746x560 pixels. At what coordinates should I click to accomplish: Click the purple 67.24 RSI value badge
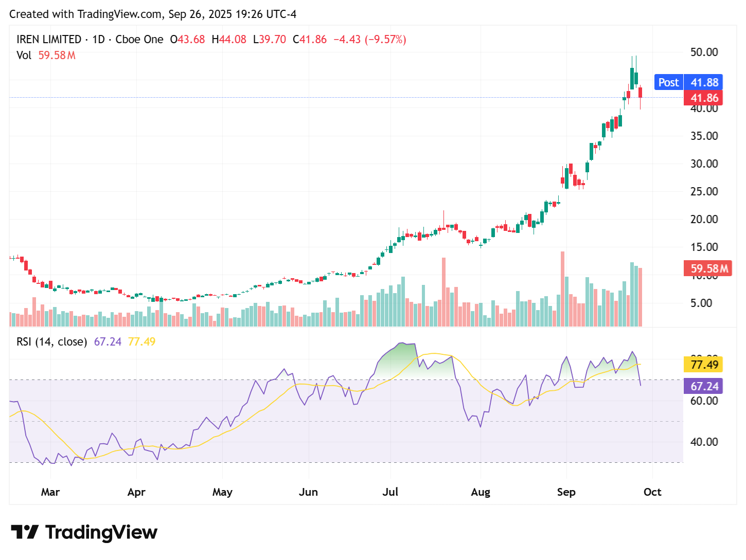click(x=705, y=386)
